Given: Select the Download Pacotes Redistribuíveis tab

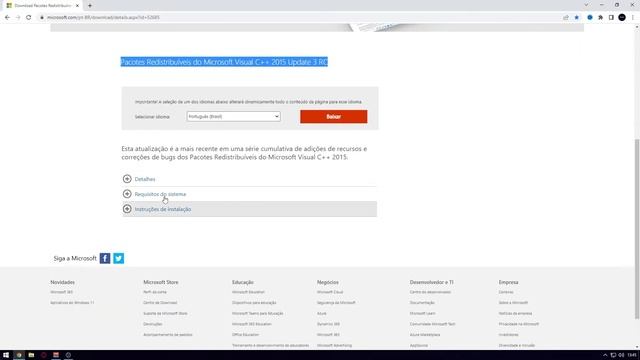Looking at the screenshot, I should [x=43, y=6].
